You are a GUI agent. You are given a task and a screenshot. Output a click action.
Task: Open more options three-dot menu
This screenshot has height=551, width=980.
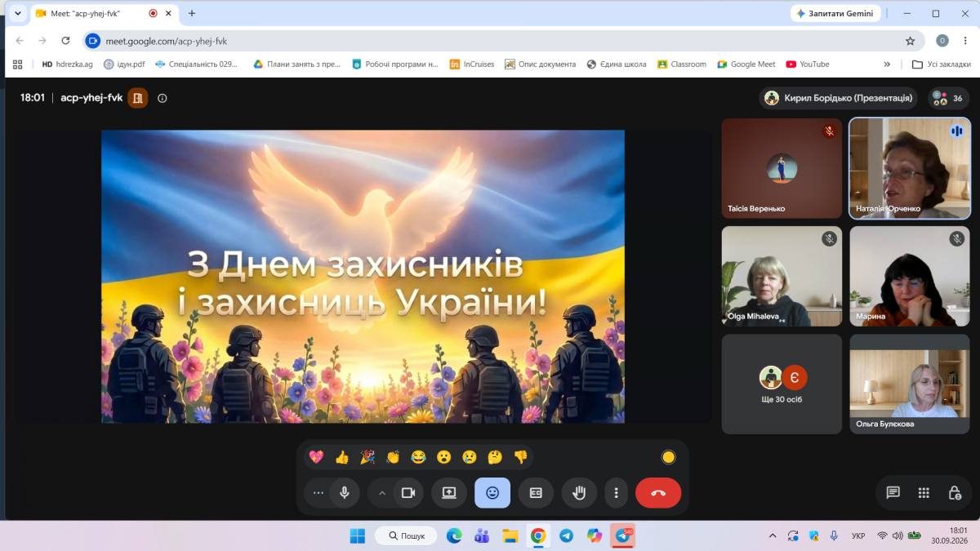617,493
